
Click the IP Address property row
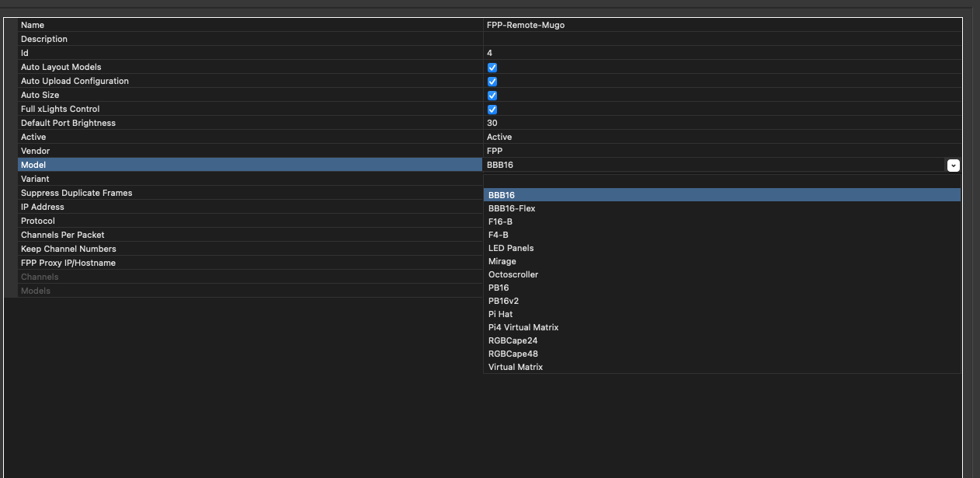pyautogui.click(x=233, y=207)
